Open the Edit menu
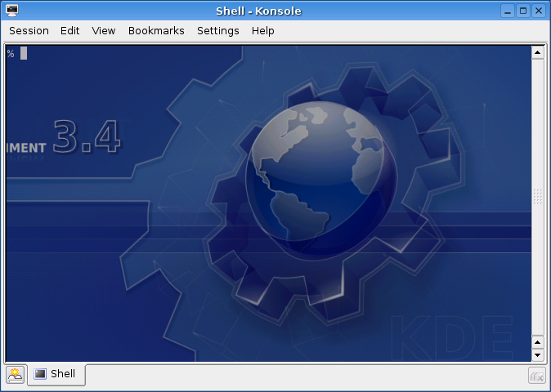Viewport: 551px width, 392px height. click(x=69, y=31)
